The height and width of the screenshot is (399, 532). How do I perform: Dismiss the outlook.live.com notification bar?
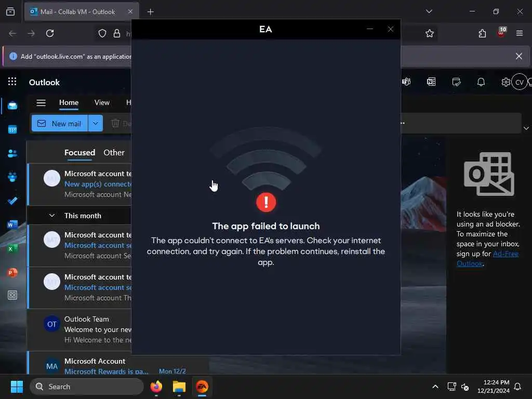coord(519,56)
